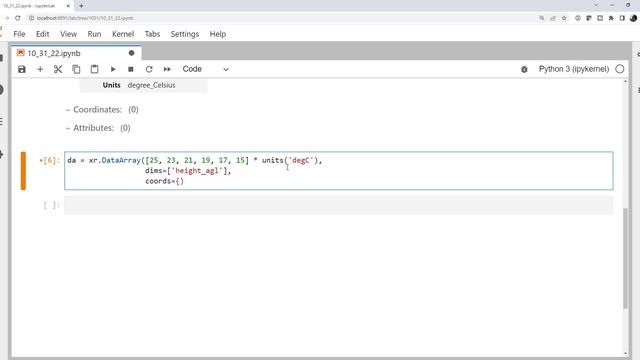Viewport: 640px width, 360px height.
Task: Click the browser address bar URL
Action: point(85,18)
